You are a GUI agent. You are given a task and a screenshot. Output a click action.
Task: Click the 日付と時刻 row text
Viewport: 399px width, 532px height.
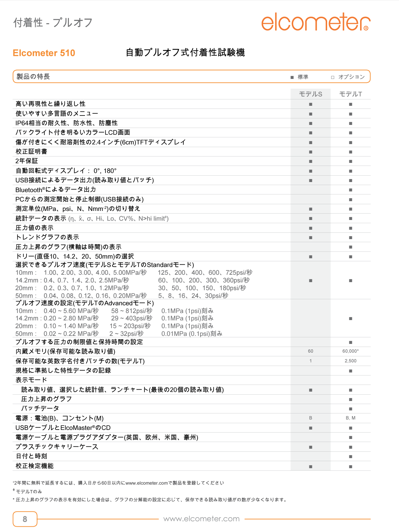coord(31,456)
